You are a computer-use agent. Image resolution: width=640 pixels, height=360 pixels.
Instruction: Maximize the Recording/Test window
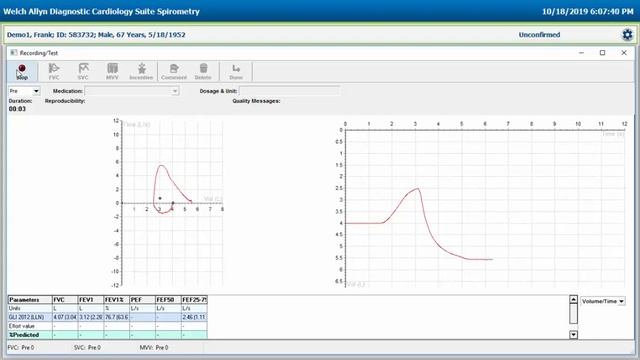coord(602,53)
